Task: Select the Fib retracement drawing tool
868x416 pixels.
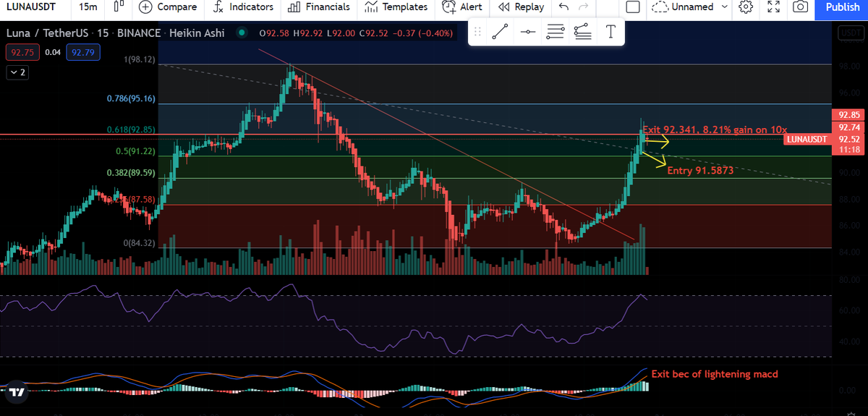Action: (555, 32)
